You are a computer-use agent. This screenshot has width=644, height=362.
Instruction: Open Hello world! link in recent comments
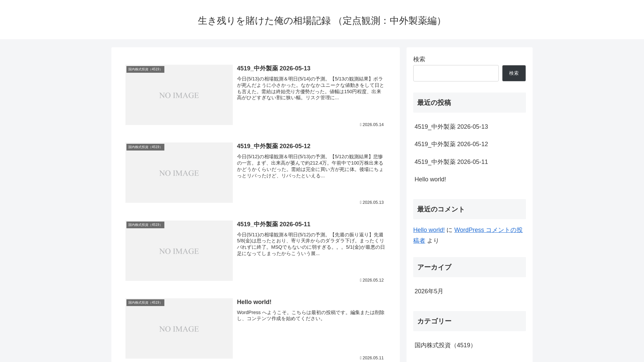(429, 230)
